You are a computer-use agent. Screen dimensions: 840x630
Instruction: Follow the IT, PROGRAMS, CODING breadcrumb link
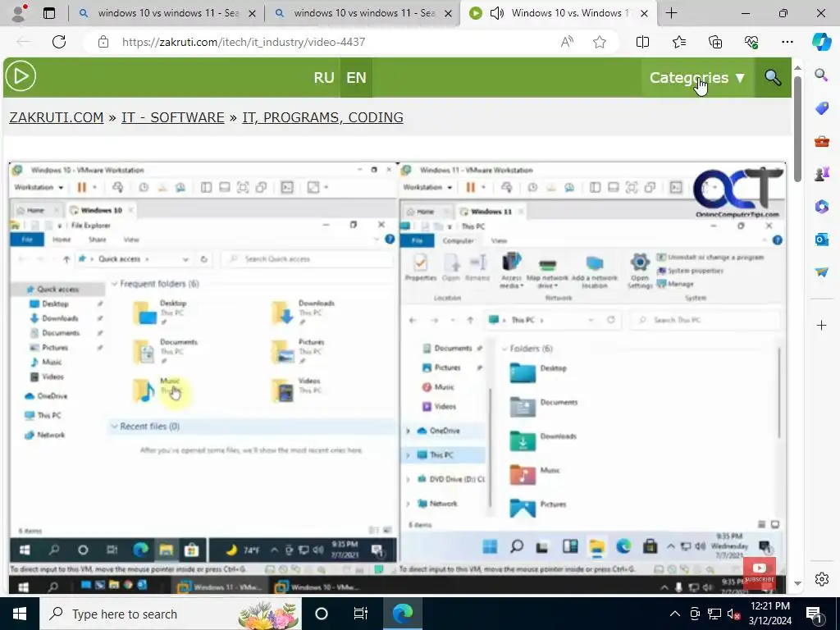click(322, 117)
